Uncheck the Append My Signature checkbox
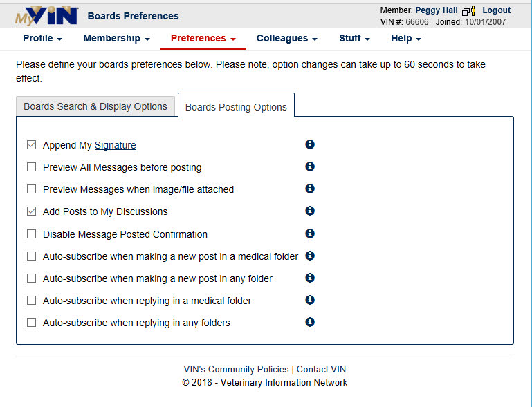This screenshot has width=532, height=407. [x=32, y=145]
